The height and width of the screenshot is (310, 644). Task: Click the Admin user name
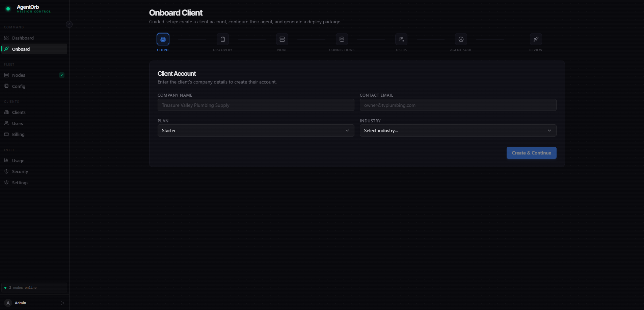coord(21,303)
